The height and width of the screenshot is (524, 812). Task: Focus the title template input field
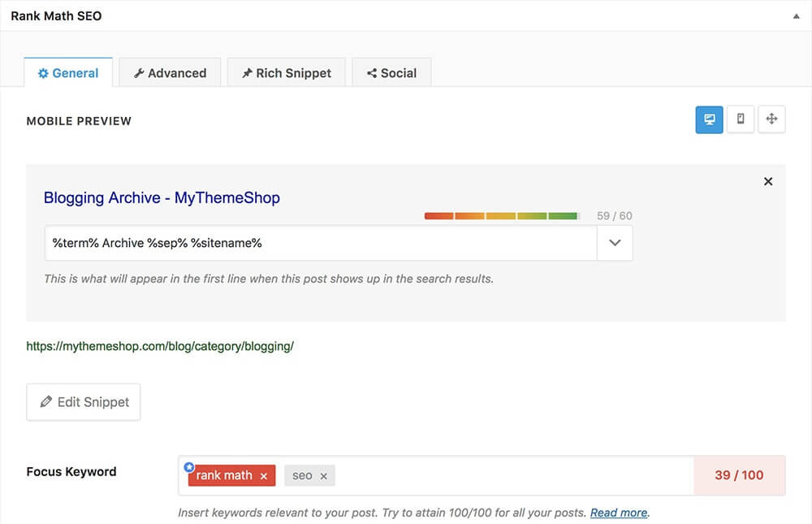(x=321, y=243)
